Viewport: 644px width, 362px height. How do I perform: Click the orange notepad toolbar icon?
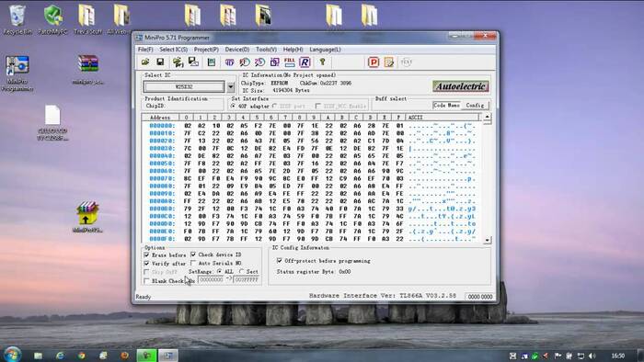click(x=389, y=62)
